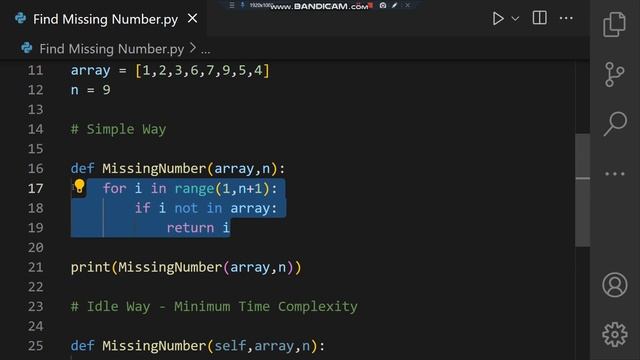Click 'if i not in array:' line
640x360 pixels.
pos(206,208)
